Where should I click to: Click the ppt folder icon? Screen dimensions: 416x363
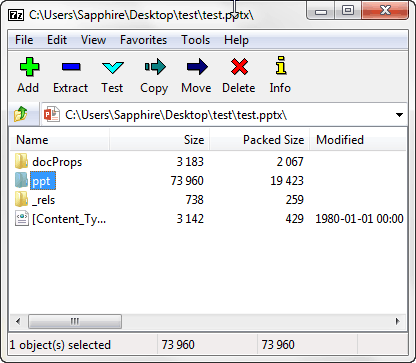click(x=21, y=180)
